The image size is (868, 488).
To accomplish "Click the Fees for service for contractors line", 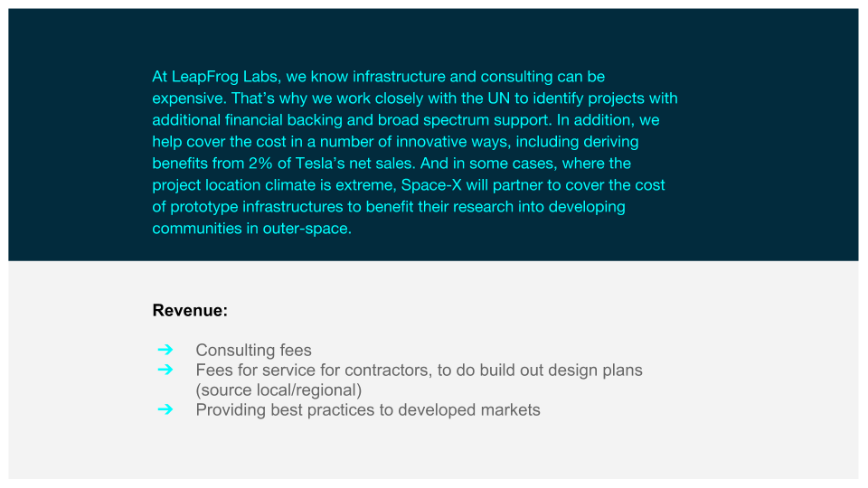I will [419, 371].
